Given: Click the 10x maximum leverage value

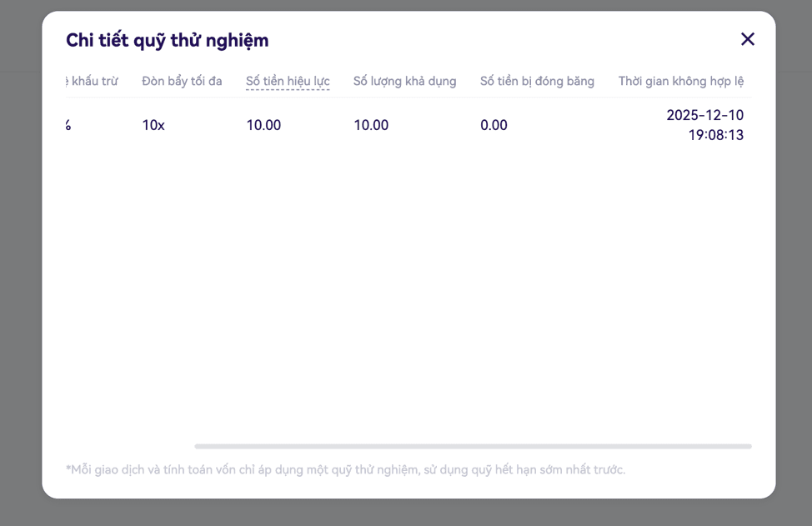Looking at the screenshot, I should pos(153,126).
